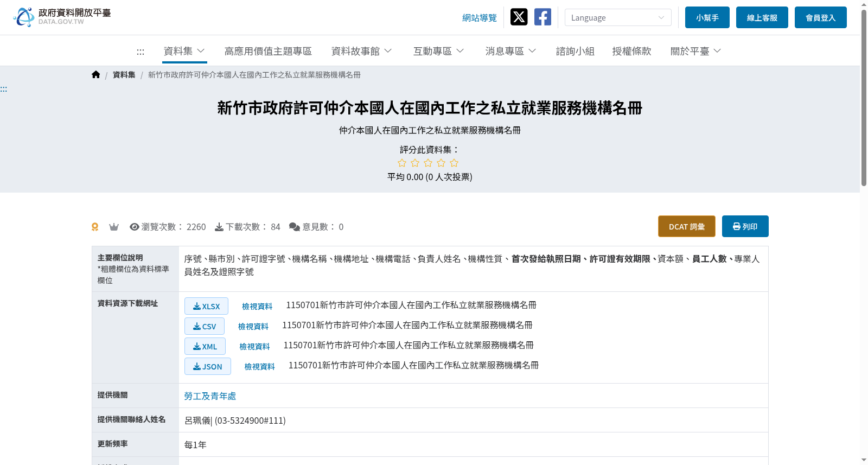Click the dataset name after the XLSX link

(x=411, y=305)
